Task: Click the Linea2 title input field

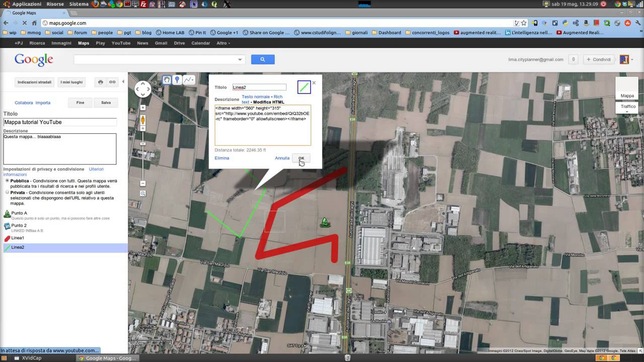Action: [x=259, y=87]
